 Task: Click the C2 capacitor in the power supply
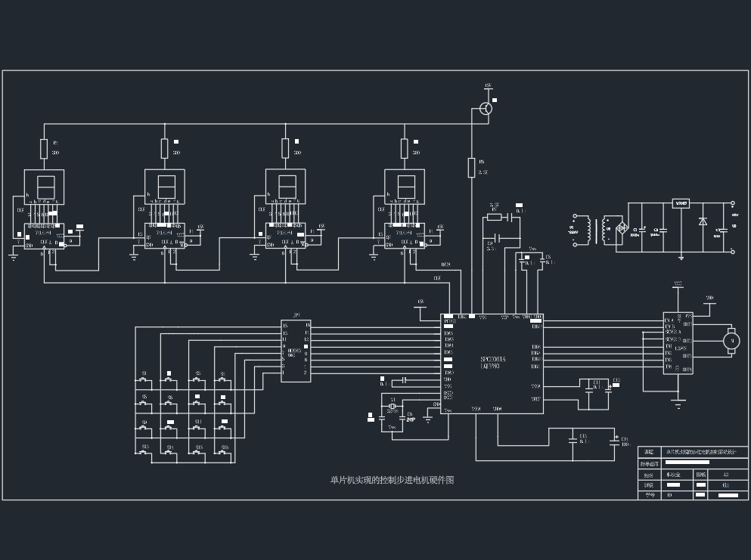(x=663, y=231)
